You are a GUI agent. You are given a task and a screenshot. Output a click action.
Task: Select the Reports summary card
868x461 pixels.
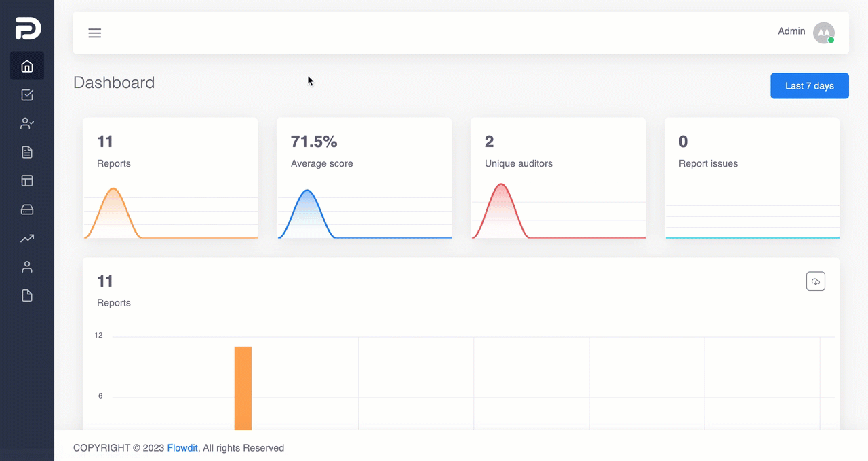(x=170, y=178)
